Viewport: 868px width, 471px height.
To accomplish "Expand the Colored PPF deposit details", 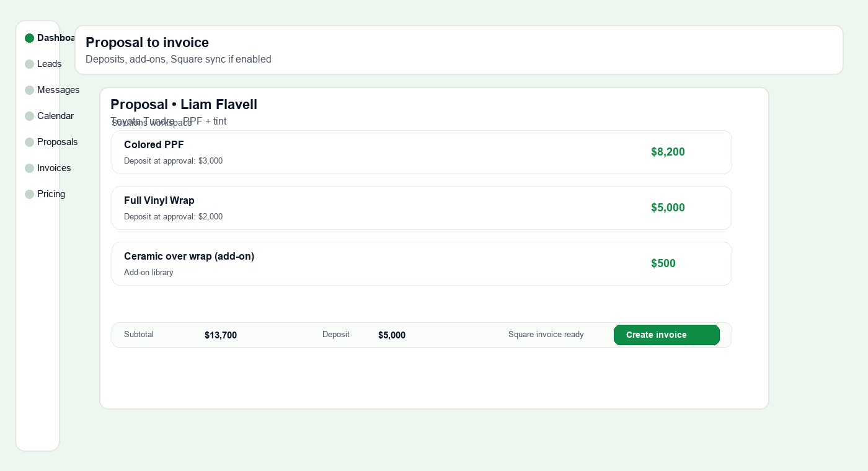I will tap(173, 161).
